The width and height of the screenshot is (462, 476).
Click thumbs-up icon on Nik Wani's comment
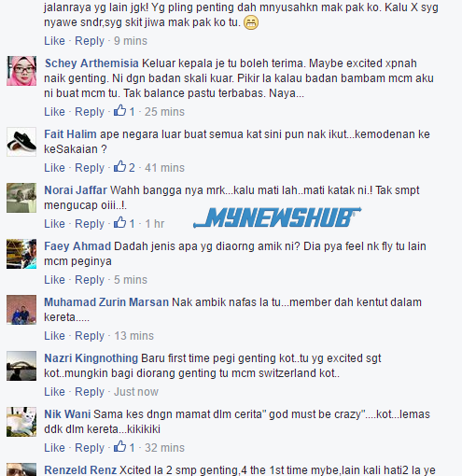[x=119, y=446]
